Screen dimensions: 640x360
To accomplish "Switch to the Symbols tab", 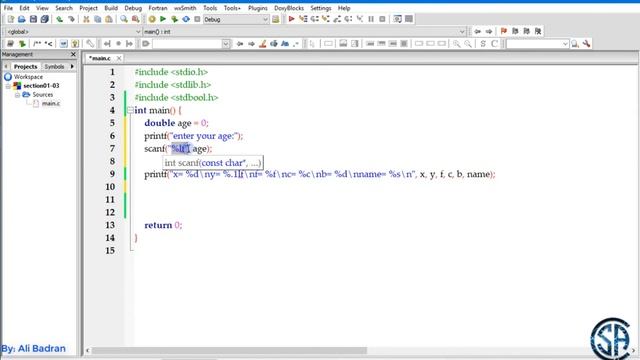I will click(x=54, y=67).
